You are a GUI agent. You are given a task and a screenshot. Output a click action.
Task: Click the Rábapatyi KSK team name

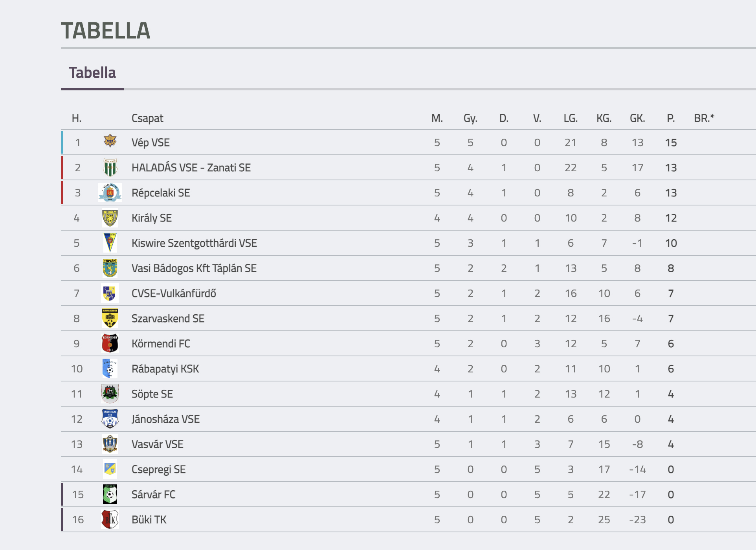[165, 369]
